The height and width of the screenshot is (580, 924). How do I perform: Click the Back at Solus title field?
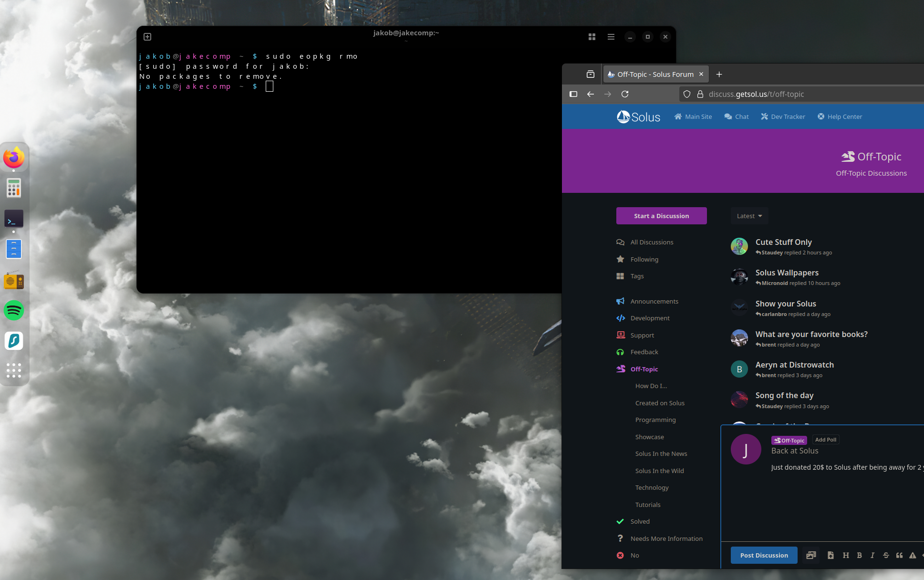[x=795, y=451]
